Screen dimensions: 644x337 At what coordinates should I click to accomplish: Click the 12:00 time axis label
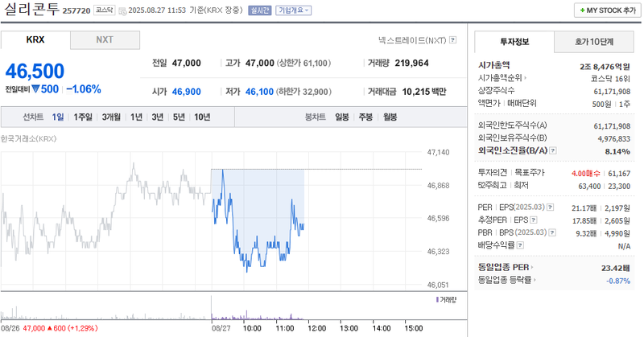pyautogui.click(x=316, y=328)
